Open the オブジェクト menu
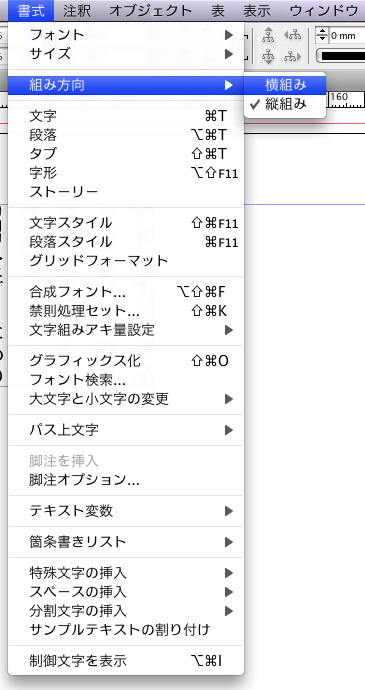This screenshot has width=365, height=690. tap(150, 11)
